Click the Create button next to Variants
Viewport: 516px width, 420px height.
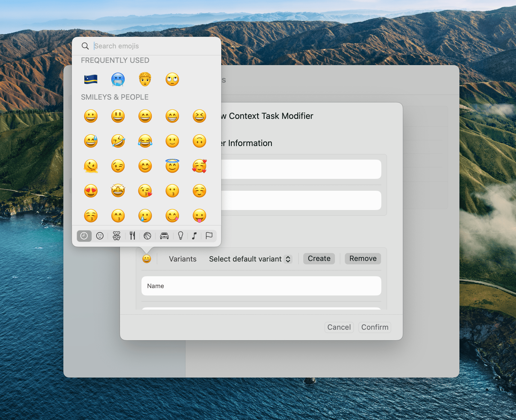tap(319, 258)
